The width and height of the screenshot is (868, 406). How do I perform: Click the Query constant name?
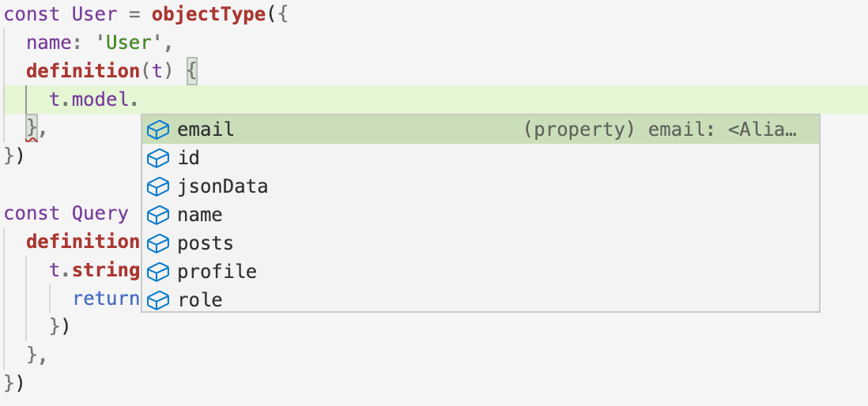point(100,213)
